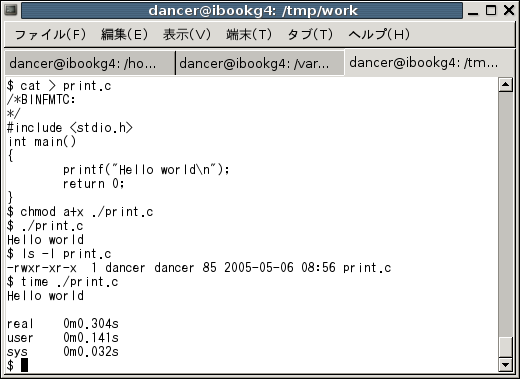The height and width of the screenshot is (379, 520).
Task: Maximize the terminal window
Action: click(x=491, y=10)
